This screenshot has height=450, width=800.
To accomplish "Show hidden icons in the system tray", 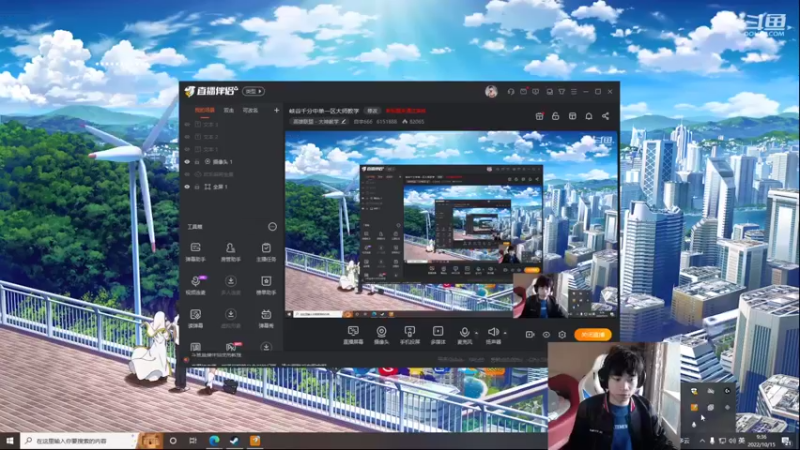I will (x=702, y=441).
